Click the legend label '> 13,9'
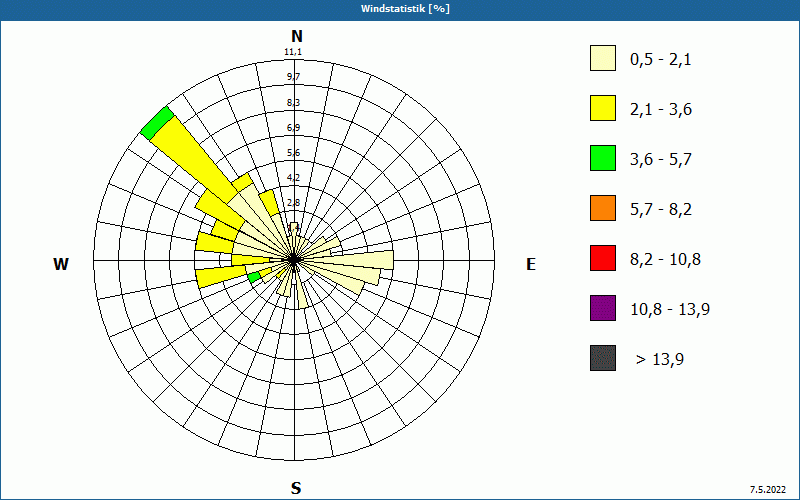Image resolution: width=800 pixels, height=500 pixels. click(x=660, y=360)
